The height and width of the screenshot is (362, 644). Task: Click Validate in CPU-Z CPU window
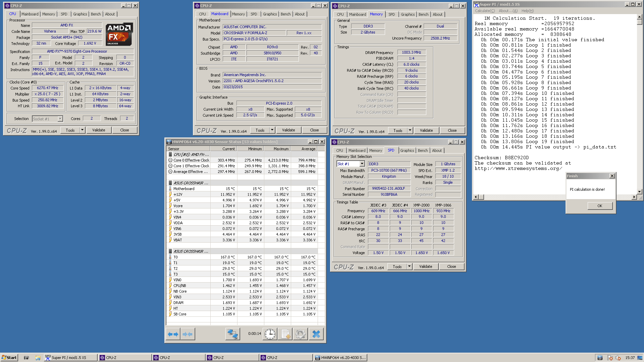point(99,130)
